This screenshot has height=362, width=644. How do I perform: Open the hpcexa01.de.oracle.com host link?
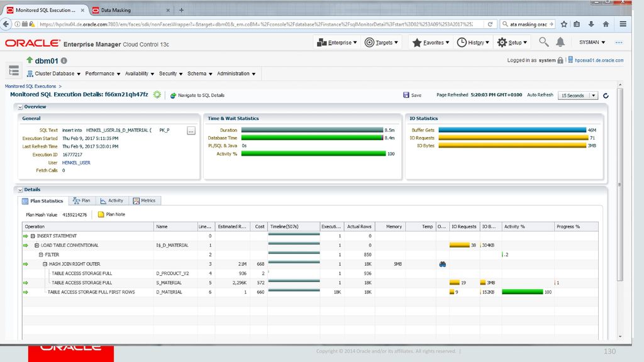599,60
